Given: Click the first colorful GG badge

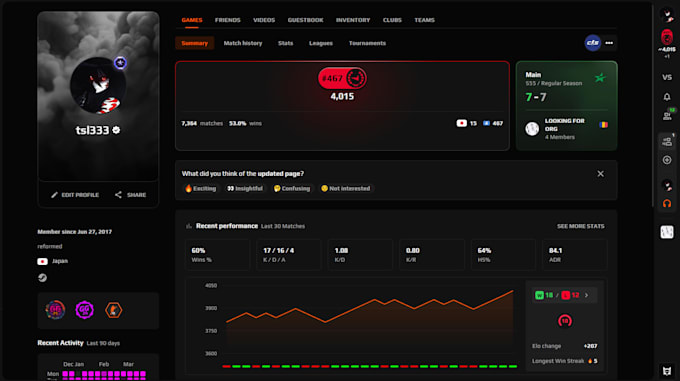Looking at the screenshot, I should pyautogui.click(x=55, y=310).
